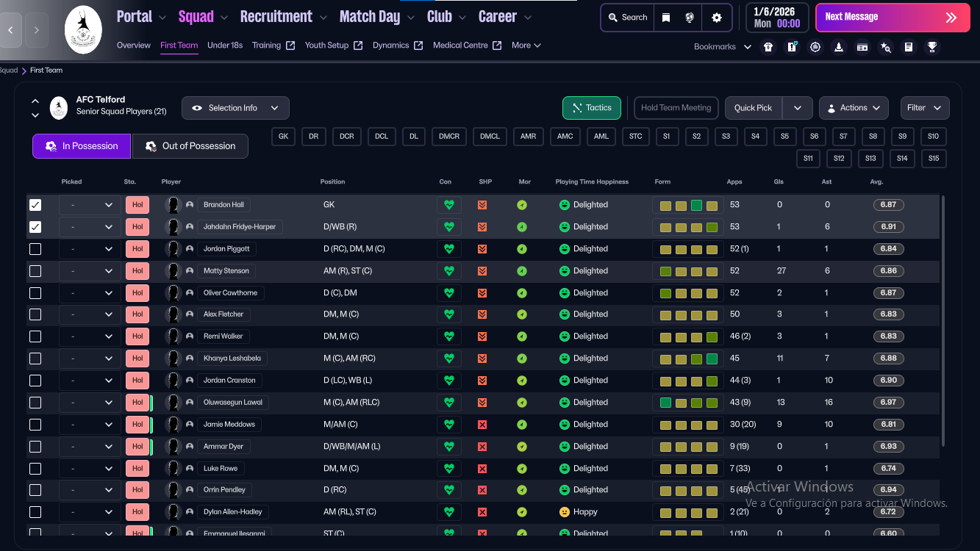Screen dimensions: 980x551
Task: Click the shirt bookmark shortcut icon
Action: (768, 47)
